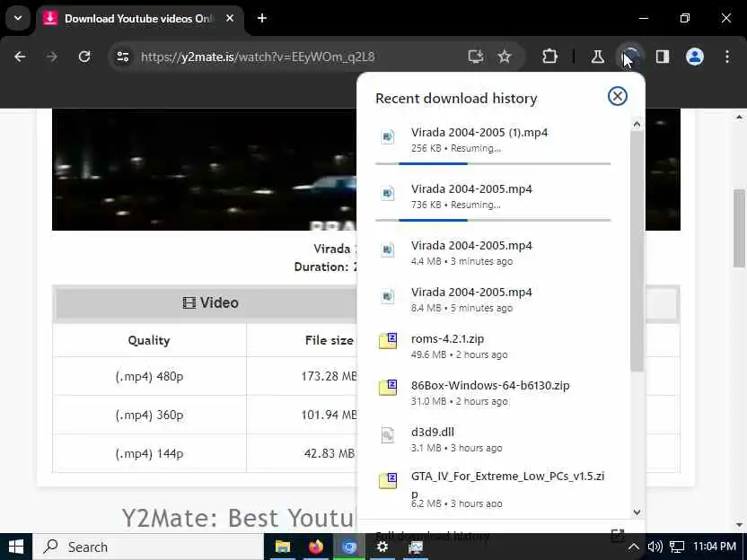747x560 pixels.
Task: Close the Recent download history popup
Action: pos(618,96)
